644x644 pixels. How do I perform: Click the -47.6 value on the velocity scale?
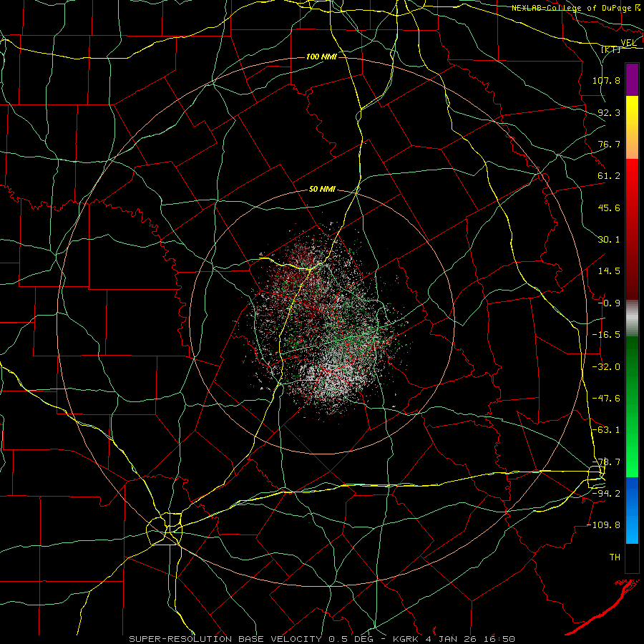(606, 399)
